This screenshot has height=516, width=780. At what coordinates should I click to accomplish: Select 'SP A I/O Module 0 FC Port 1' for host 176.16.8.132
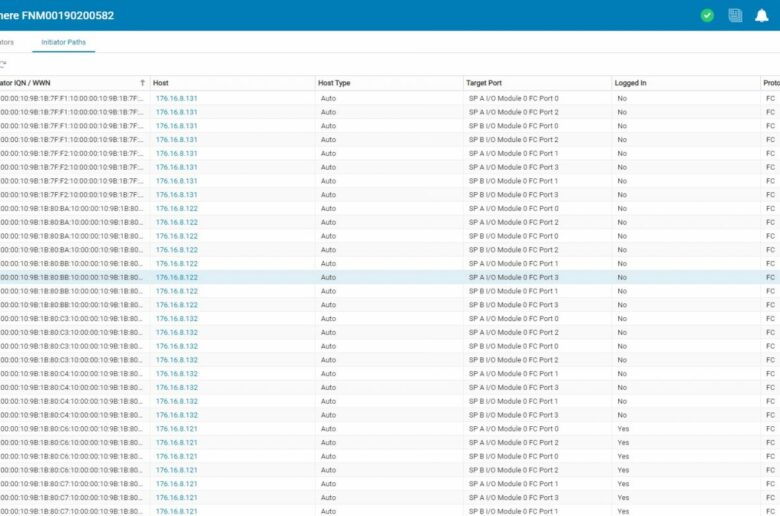coord(513,374)
